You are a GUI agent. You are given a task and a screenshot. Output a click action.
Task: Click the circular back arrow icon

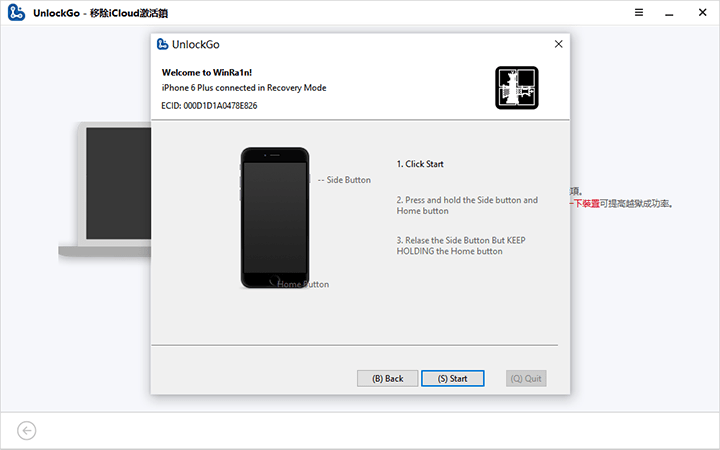27,430
